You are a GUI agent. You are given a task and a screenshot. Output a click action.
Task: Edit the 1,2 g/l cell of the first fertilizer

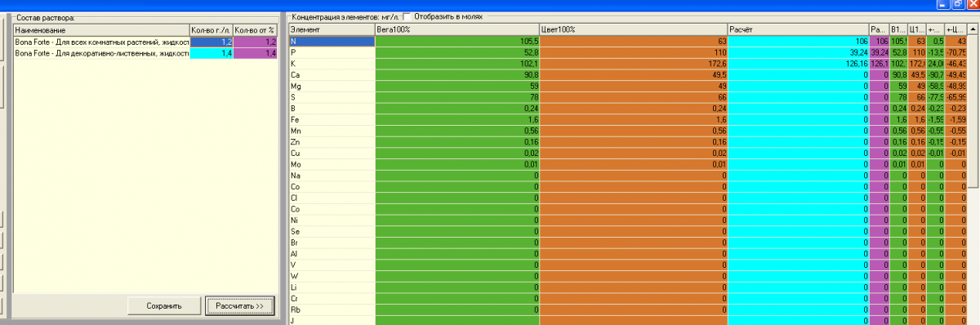[x=212, y=41]
